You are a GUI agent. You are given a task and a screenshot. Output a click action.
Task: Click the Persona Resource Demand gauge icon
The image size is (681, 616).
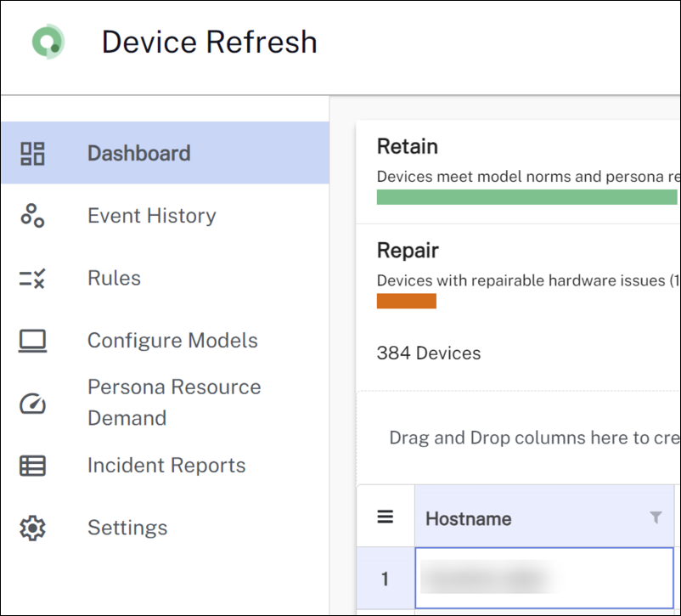(32, 403)
